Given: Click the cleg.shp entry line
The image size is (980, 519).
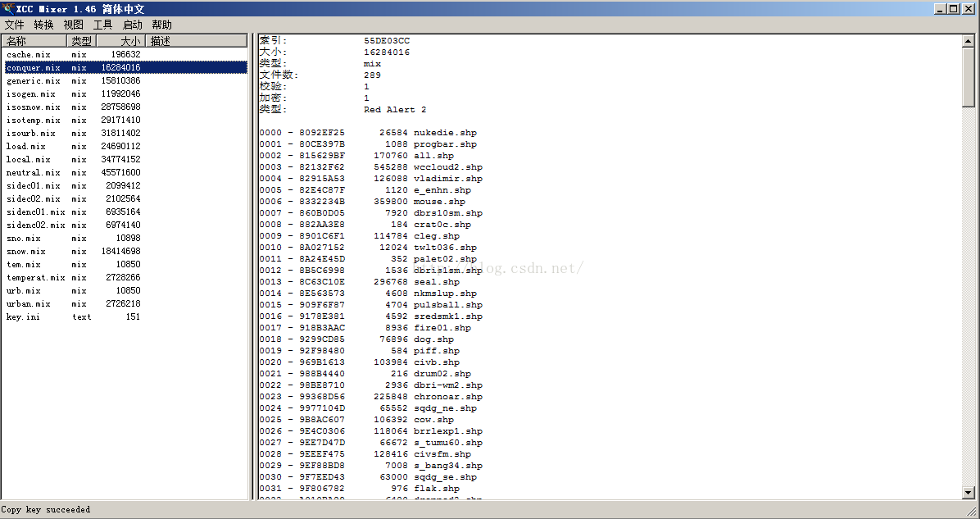Looking at the screenshot, I should [360, 236].
